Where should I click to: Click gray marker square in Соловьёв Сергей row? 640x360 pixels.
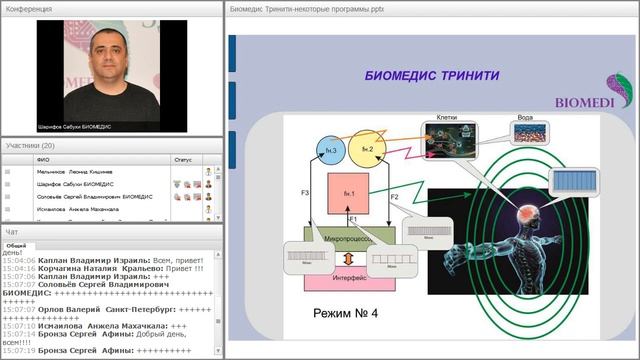click(7, 197)
